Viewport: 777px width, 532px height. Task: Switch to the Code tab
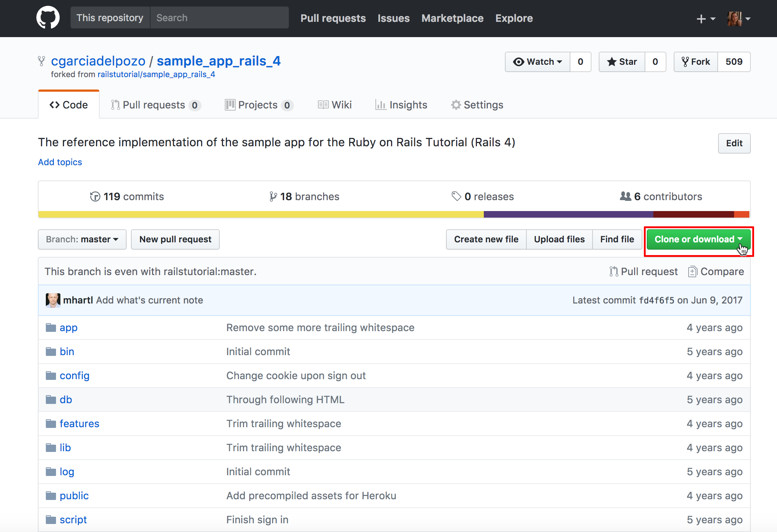tap(69, 105)
